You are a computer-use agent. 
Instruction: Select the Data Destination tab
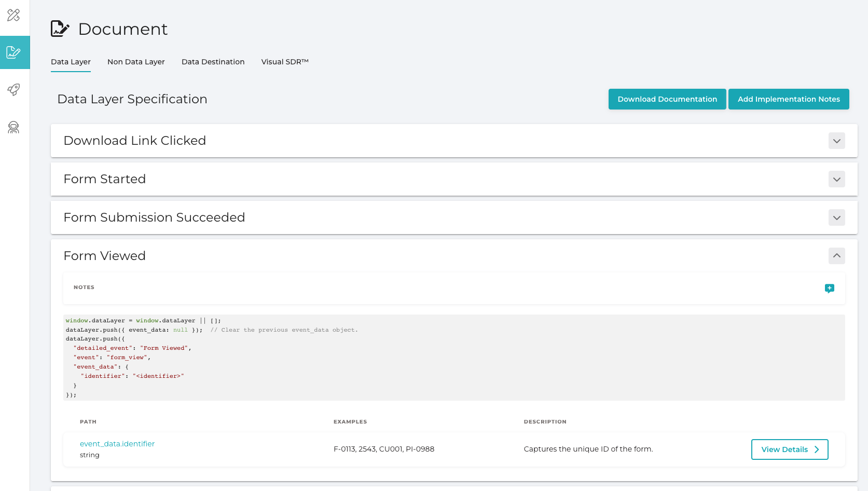pos(213,62)
